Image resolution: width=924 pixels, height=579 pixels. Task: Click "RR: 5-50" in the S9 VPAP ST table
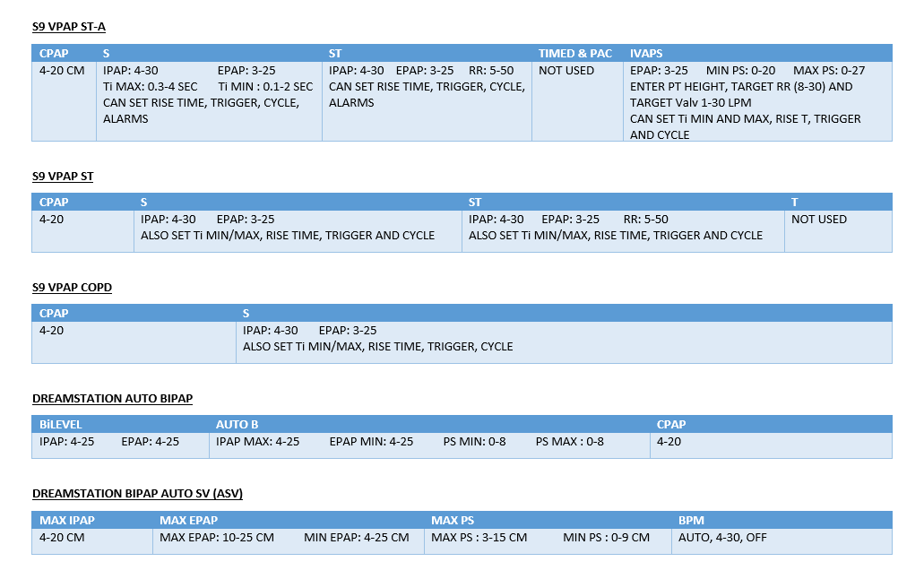[646, 220]
